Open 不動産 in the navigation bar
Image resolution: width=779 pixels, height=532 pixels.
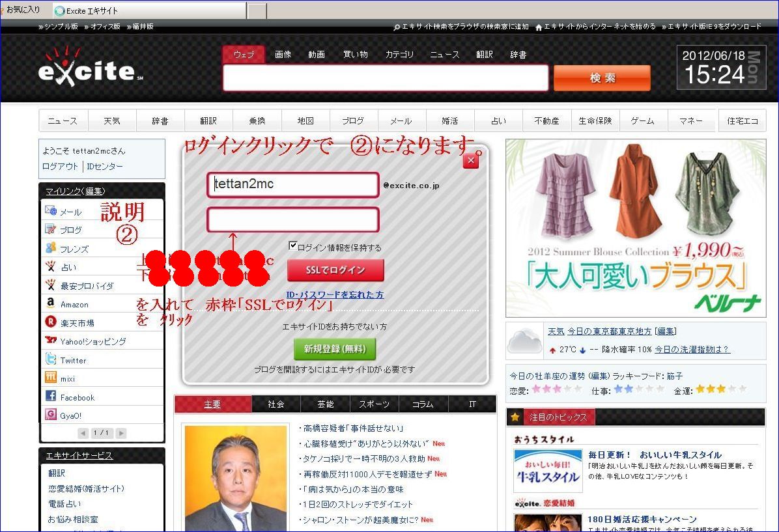coord(547,120)
